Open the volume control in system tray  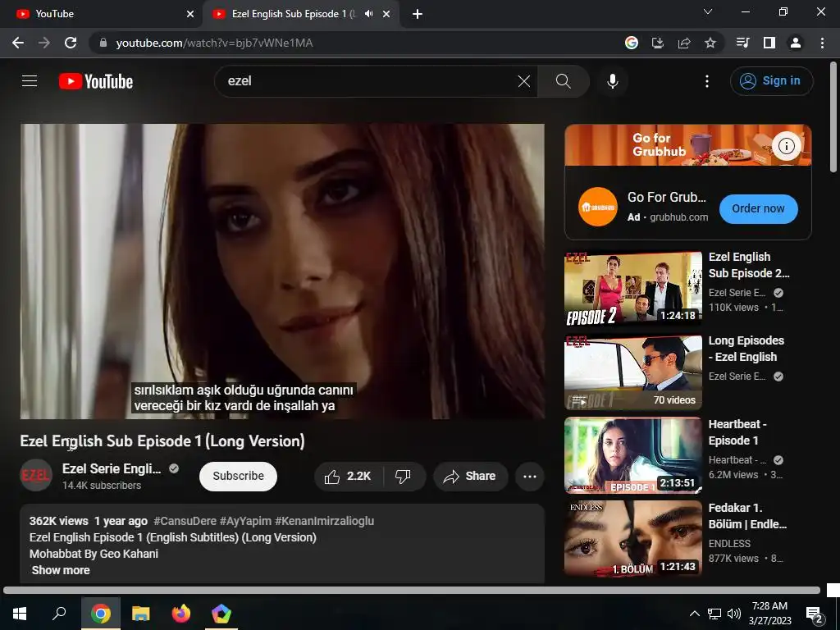point(734,614)
